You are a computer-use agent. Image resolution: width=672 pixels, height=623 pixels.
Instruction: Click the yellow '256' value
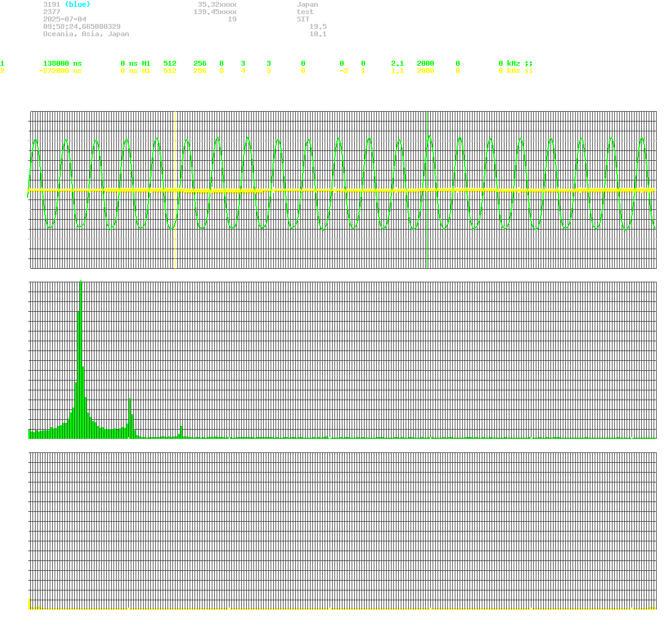pos(199,71)
